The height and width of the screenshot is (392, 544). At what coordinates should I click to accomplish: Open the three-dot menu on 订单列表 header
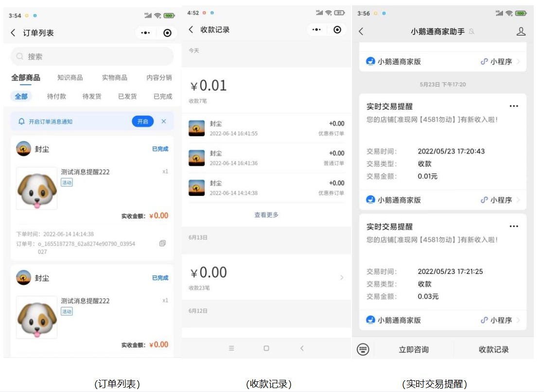(145, 33)
